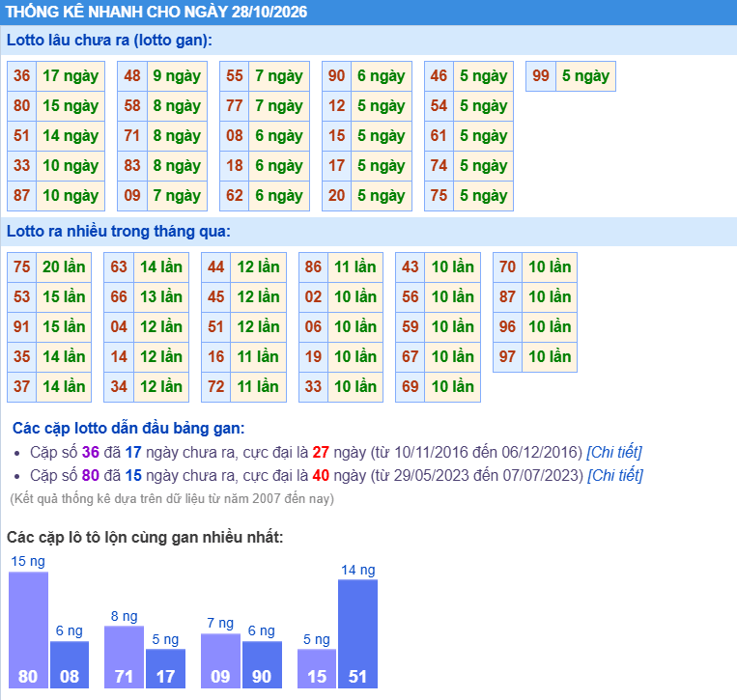This screenshot has width=737, height=700.
Task: Click the chart bar labeled 15
Action: (x=317, y=668)
